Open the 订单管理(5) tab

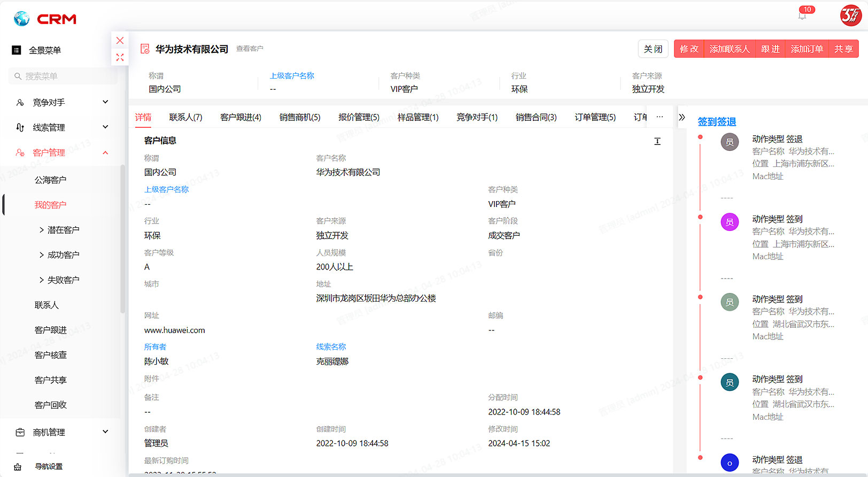pos(595,117)
